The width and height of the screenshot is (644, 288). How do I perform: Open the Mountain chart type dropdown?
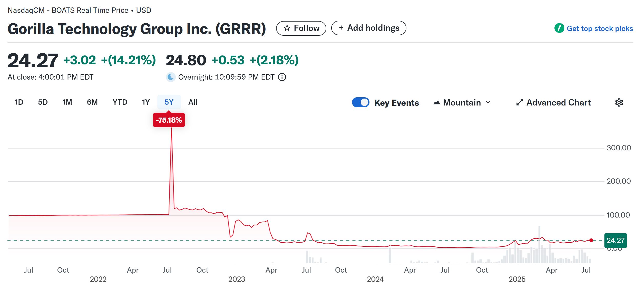click(462, 102)
